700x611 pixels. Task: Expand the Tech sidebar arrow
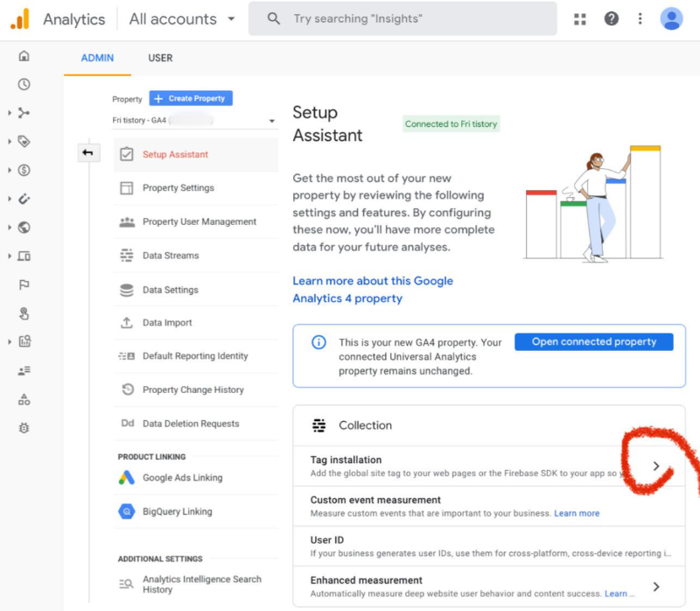(10, 256)
